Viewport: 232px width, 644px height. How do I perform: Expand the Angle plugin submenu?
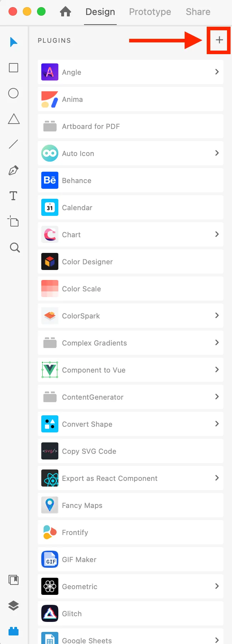point(217,72)
